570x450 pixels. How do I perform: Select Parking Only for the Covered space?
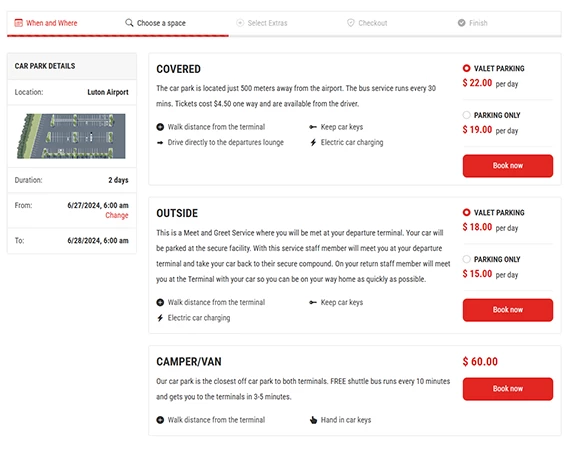[466, 115]
